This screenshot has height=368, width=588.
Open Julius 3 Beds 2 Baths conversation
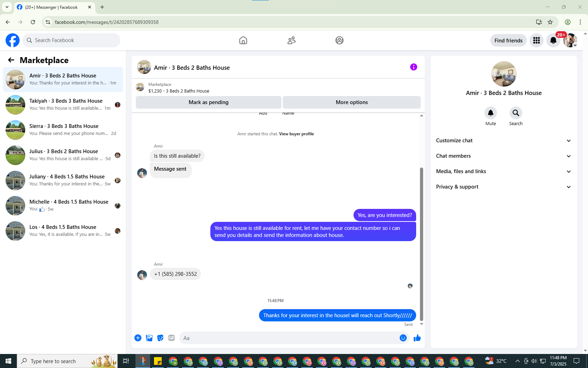63,155
